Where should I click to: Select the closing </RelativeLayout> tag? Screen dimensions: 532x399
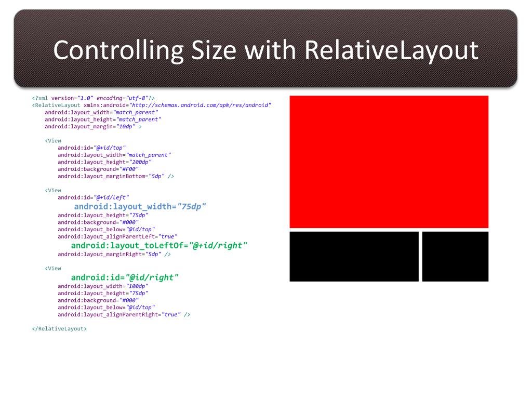pos(59,329)
